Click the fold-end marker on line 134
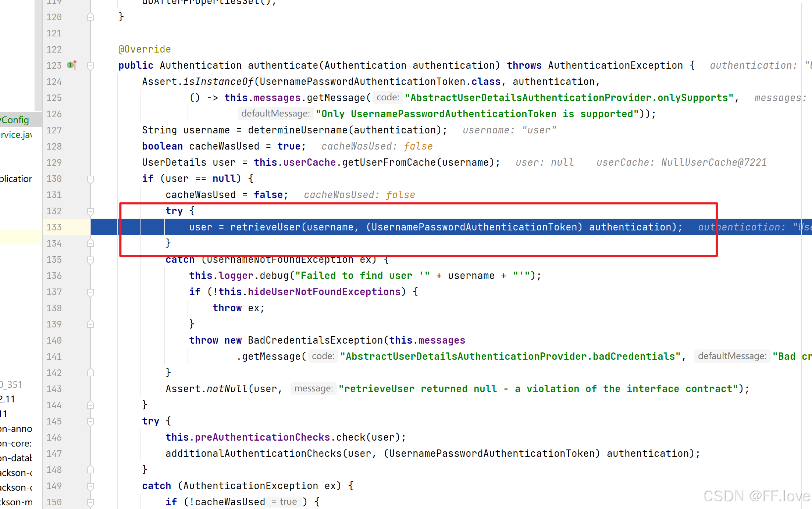The image size is (812, 509). (90, 243)
